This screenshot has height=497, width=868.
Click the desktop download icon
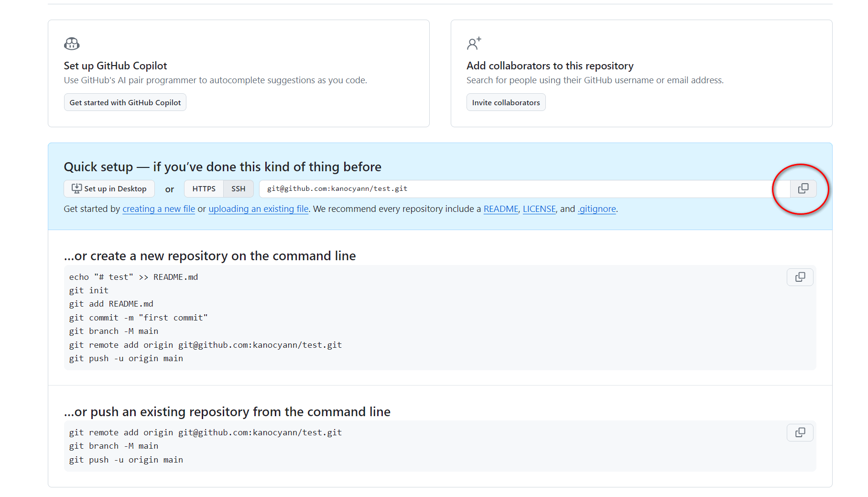pyautogui.click(x=76, y=188)
